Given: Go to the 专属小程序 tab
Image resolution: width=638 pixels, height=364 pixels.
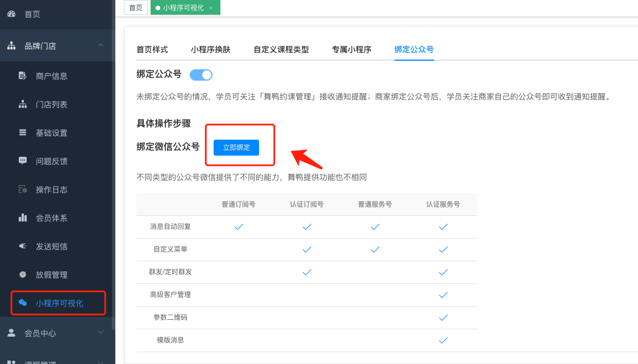Looking at the screenshot, I should (352, 49).
